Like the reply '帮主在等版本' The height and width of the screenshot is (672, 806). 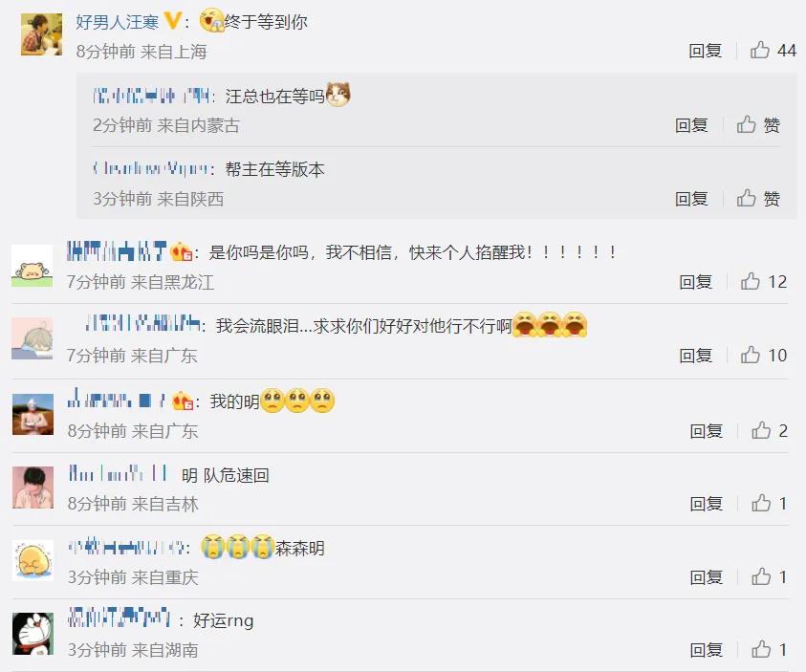coord(759,198)
